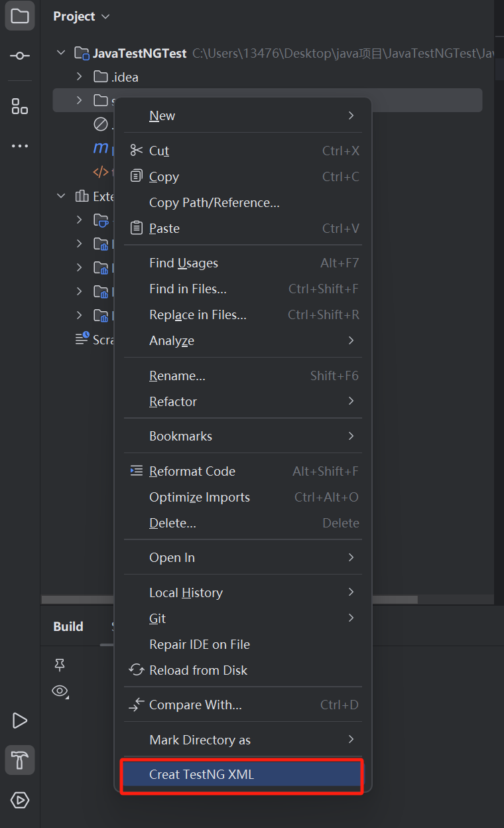
Task: Click the Reformat Code icon
Action: pos(137,471)
